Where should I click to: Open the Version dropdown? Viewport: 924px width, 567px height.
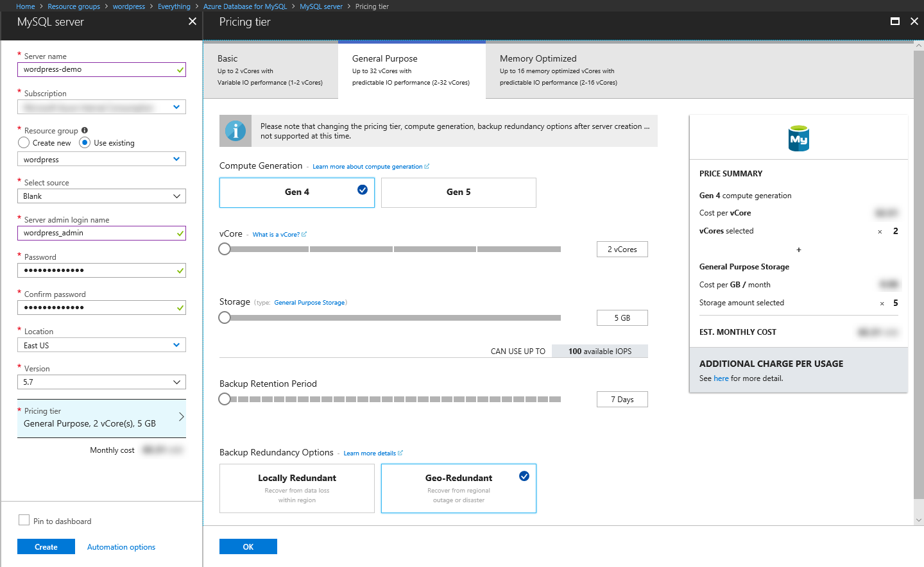(101, 382)
